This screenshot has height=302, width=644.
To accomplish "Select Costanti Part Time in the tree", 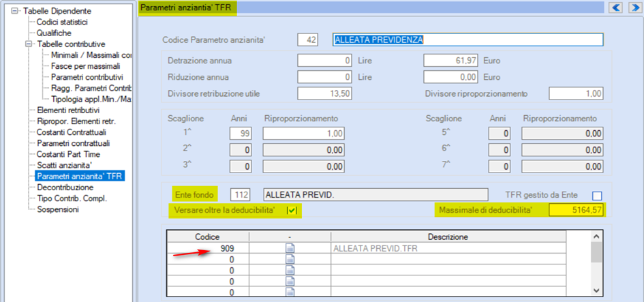I will [x=68, y=155].
